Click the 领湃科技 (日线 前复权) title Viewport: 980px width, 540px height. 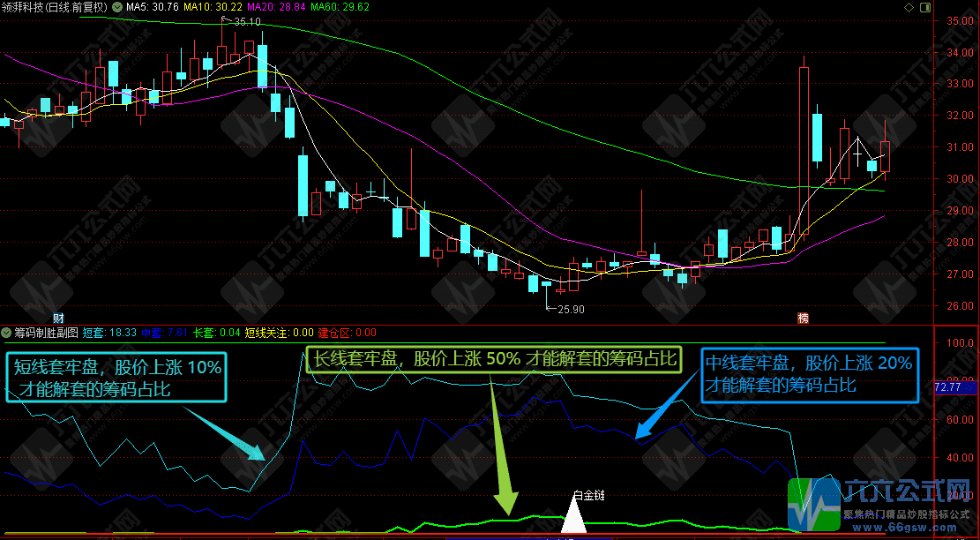pos(54,7)
